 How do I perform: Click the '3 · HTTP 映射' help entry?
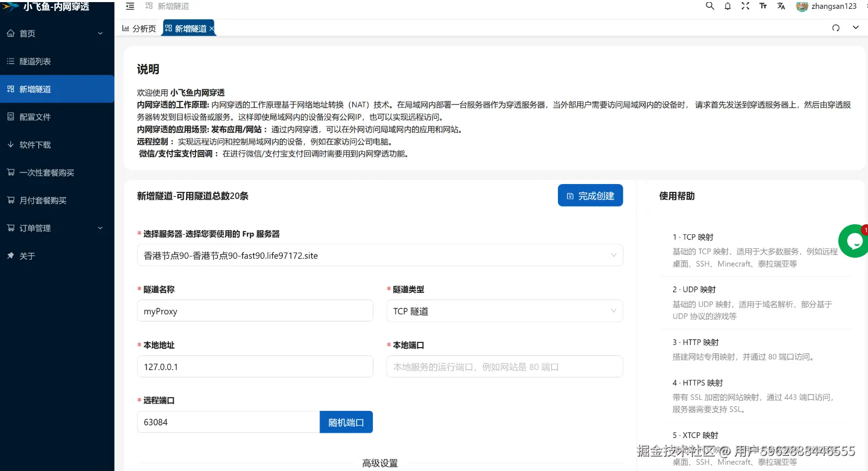tap(695, 342)
